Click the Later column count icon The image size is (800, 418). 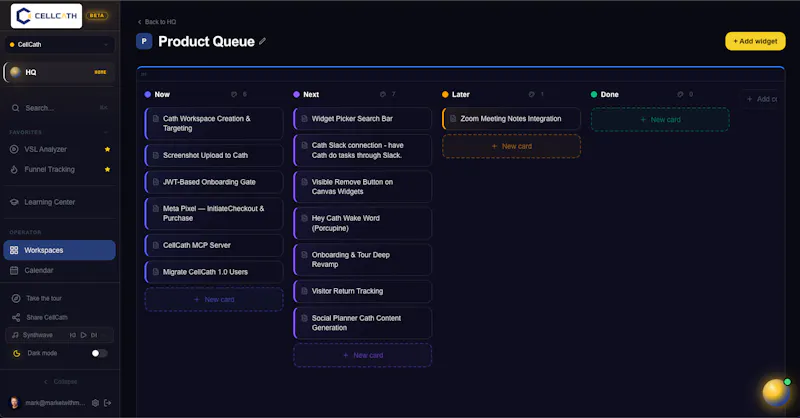(x=531, y=94)
